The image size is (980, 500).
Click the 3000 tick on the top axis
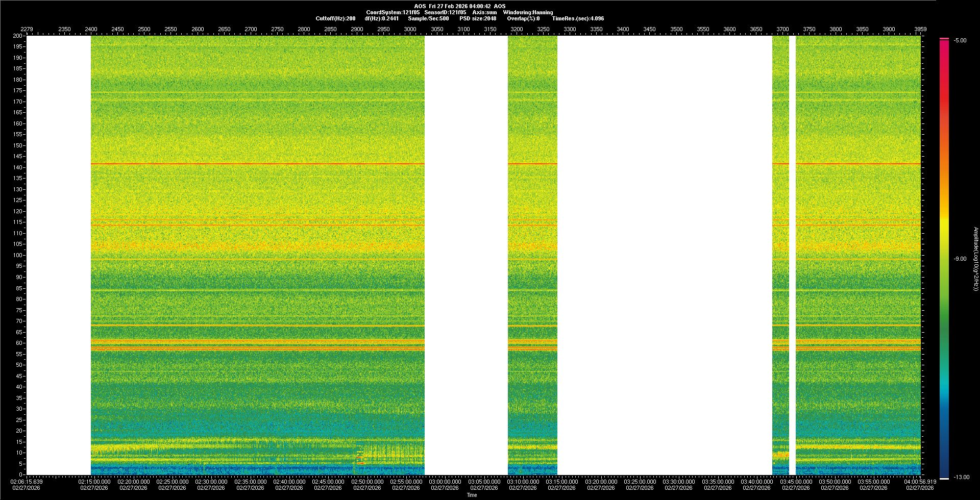tap(410, 29)
